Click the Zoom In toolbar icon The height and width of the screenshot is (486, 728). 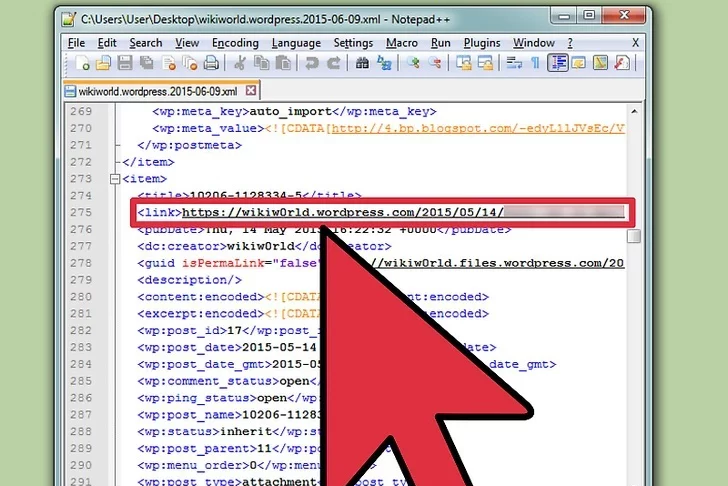pos(414,63)
